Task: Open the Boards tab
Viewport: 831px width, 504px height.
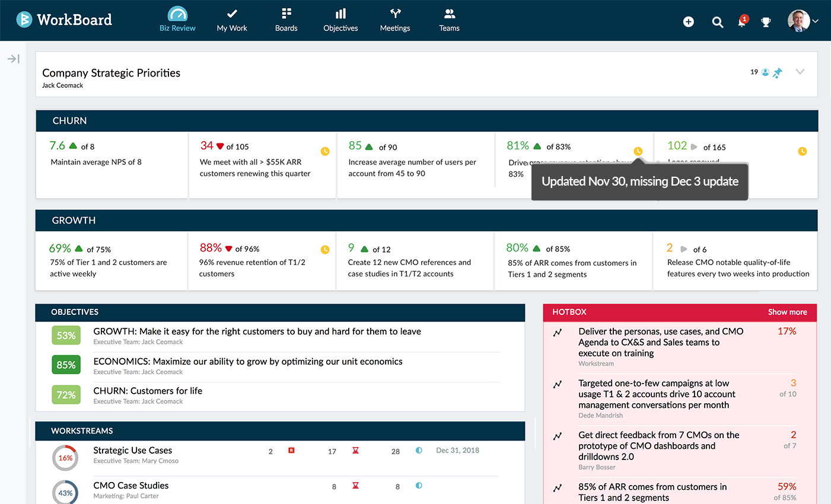Action: pos(286,20)
